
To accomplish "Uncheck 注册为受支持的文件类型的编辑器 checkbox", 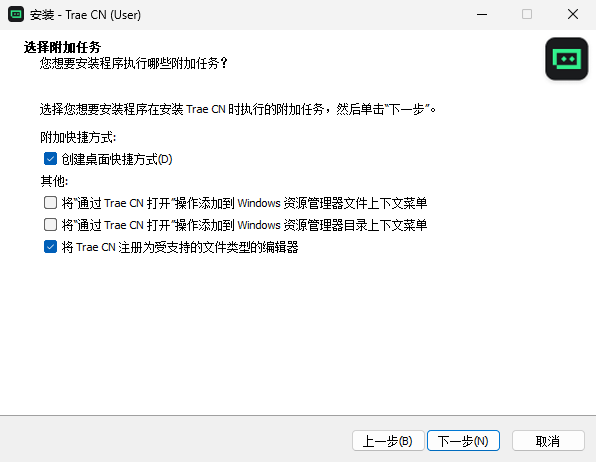I will (x=51, y=247).
